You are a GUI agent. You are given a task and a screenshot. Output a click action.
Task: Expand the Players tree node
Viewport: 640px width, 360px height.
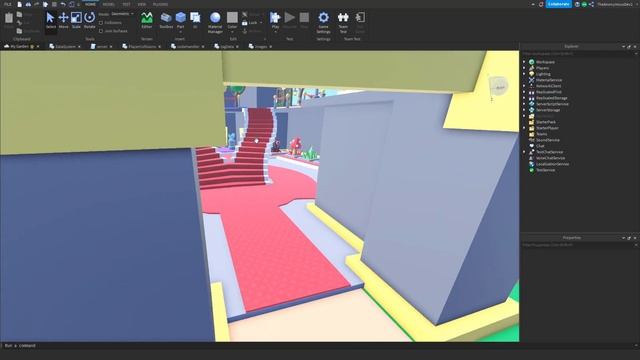tap(524, 68)
